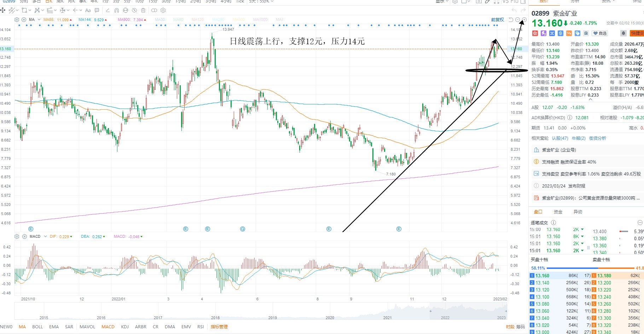Toggle visibility of all drawings
This screenshot has height=334, width=644.
click(134, 10)
